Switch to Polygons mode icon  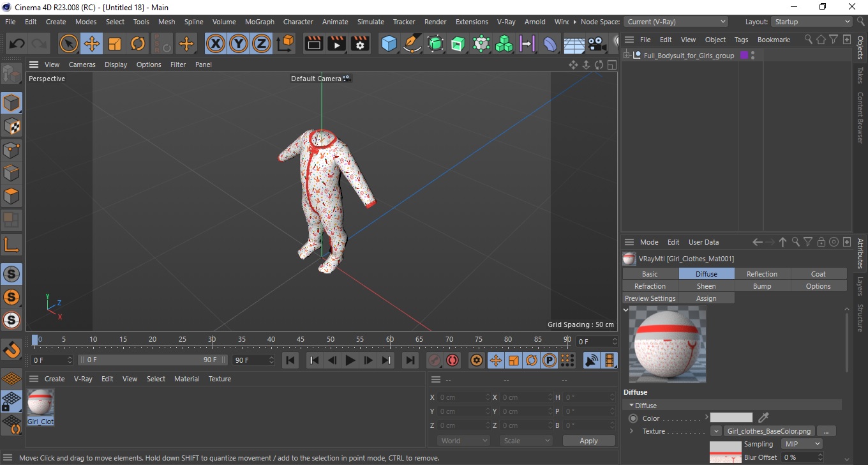tap(11, 196)
